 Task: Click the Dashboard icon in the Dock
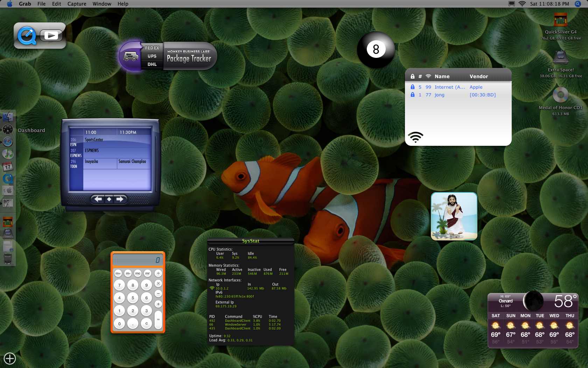pyautogui.click(x=8, y=130)
